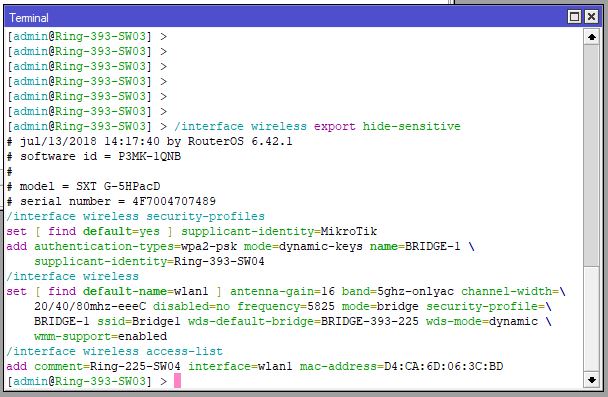Image resolution: width=608 pixels, height=397 pixels.
Task: Click the 'export' keyword in the command
Action: (x=334, y=127)
